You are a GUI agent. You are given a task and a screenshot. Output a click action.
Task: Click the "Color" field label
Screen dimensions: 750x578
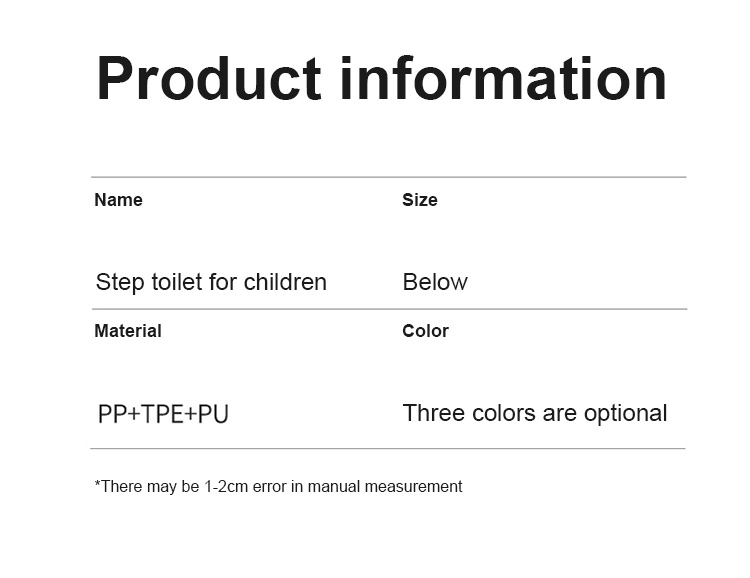coord(425,331)
